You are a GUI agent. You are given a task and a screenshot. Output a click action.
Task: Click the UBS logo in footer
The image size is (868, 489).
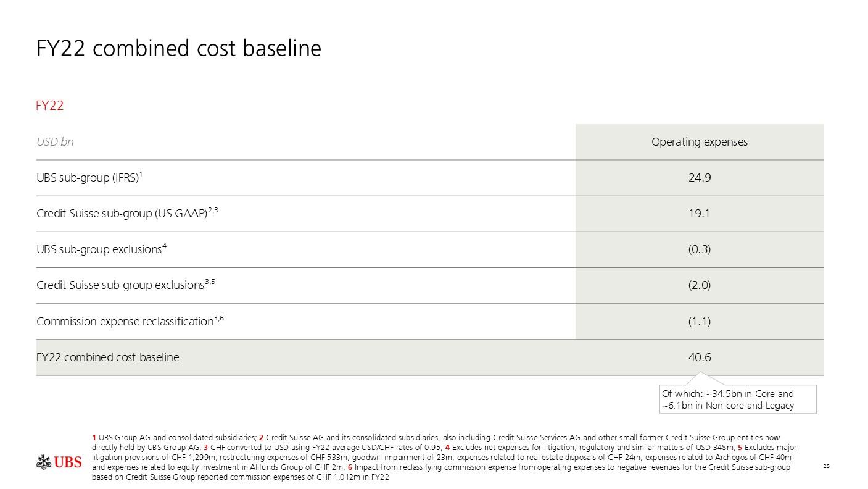pos(59,462)
